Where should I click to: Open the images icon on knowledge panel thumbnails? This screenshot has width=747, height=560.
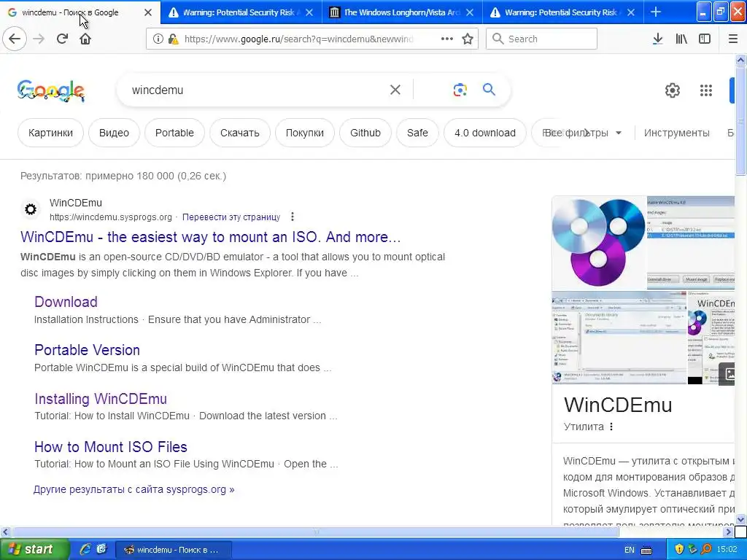tap(729, 374)
